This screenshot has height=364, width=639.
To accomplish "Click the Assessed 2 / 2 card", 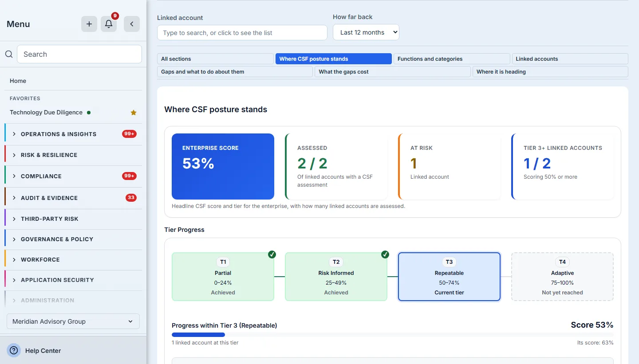I will click(336, 166).
